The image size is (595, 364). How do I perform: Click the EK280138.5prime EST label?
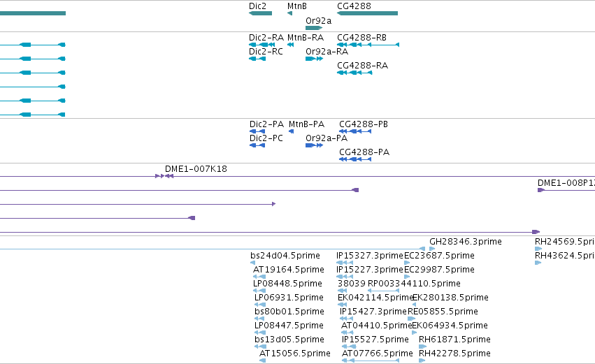pyautogui.click(x=450, y=298)
